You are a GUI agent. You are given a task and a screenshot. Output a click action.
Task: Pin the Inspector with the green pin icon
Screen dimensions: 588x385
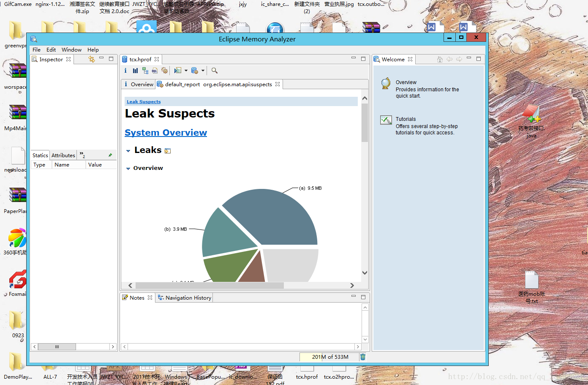[x=110, y=155]
